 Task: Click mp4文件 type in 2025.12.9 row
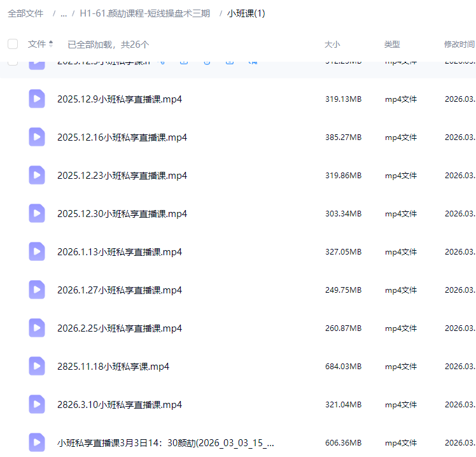coord(401,99)
